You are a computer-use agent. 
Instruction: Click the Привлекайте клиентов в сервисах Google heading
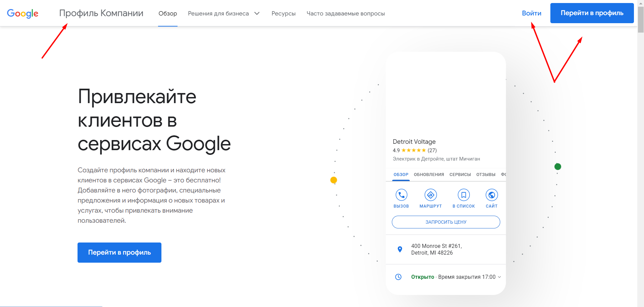(154, 120)
